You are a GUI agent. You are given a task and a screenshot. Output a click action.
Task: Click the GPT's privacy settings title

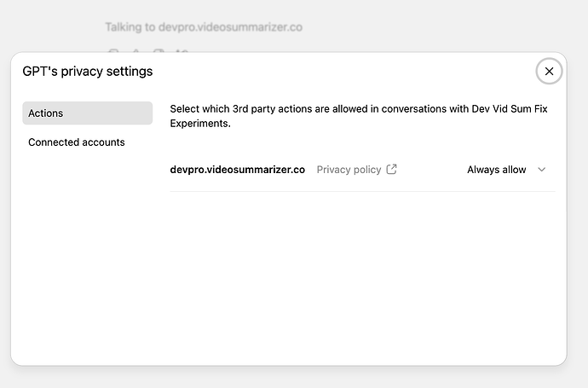pyautogui.click(x=88, y=72)
